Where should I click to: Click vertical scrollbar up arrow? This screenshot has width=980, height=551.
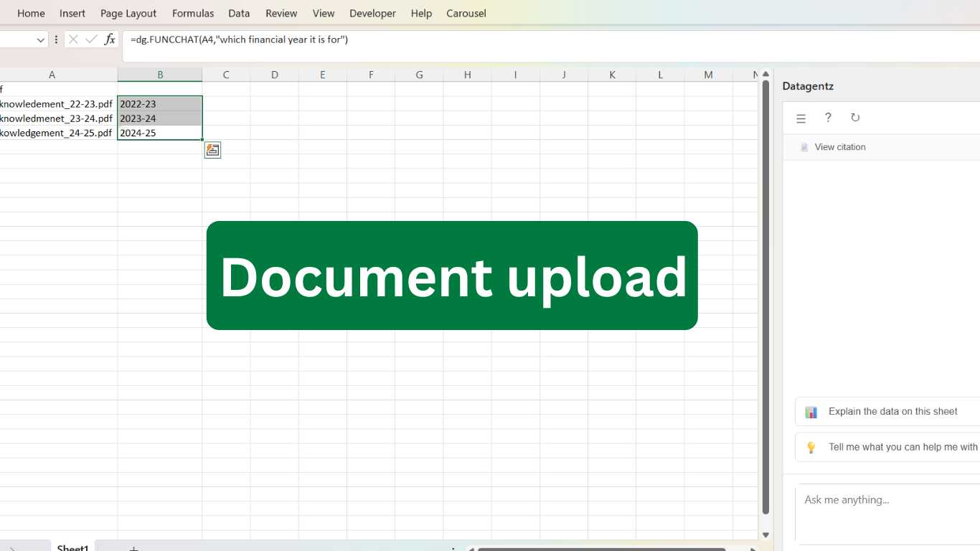[765, 74]
